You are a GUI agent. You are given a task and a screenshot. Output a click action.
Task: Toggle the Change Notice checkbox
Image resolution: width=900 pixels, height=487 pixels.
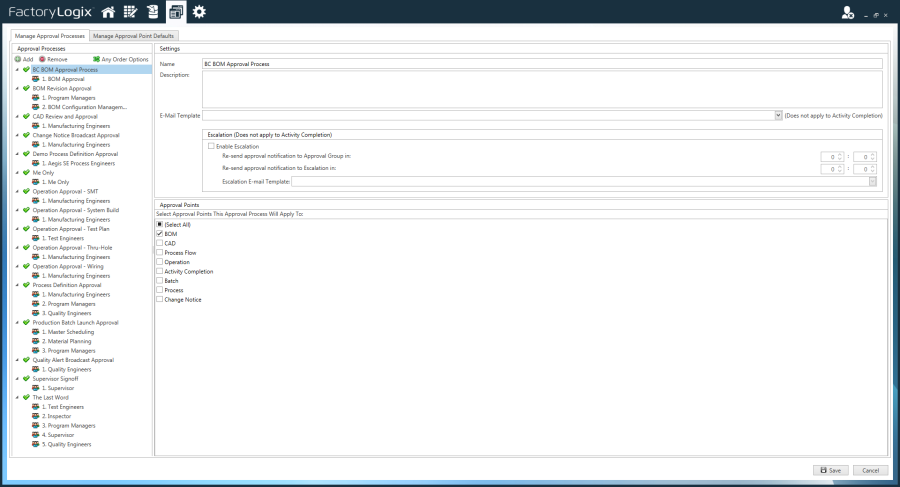[x=159, y=299]
